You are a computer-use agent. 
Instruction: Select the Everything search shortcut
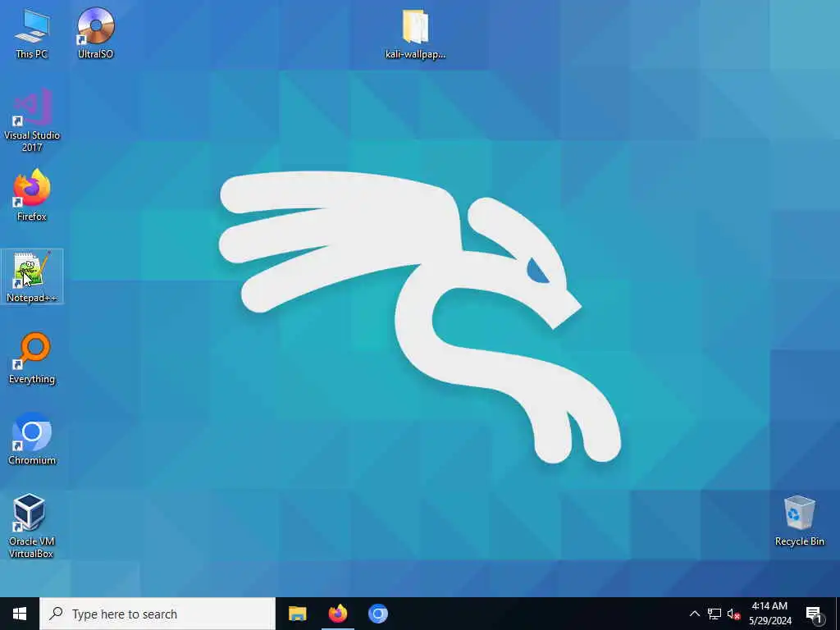pos(32,358)
